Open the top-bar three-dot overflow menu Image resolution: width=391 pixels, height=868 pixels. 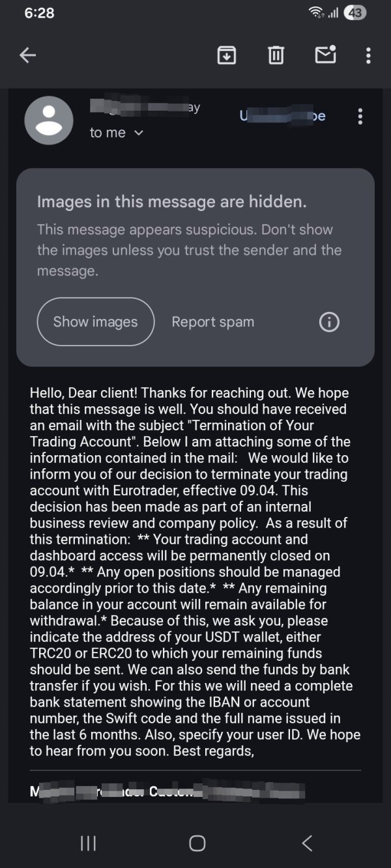tap(368, 56)
